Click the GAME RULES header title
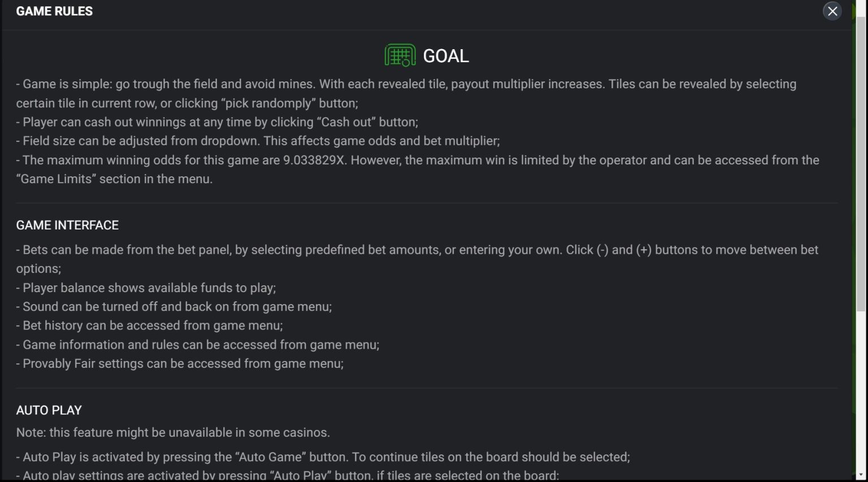868x482 pixels. point(54,11)
